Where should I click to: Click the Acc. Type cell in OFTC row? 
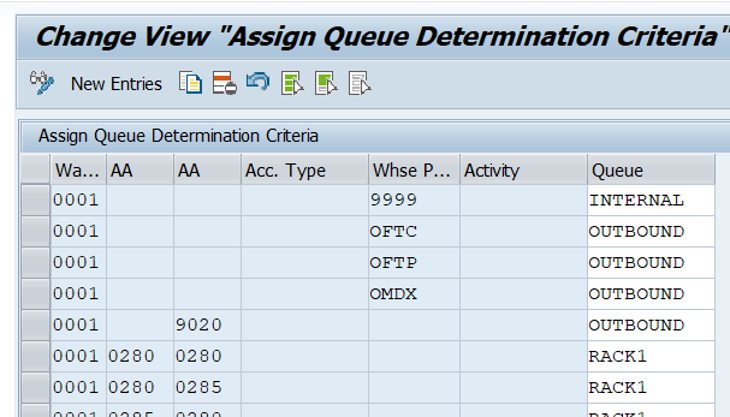click(304, 231)
